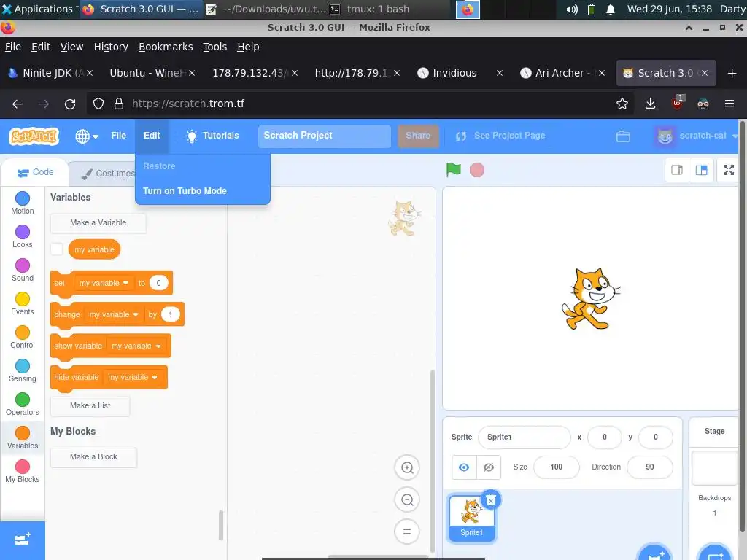Click the my variable reporter block

(94, 249)
